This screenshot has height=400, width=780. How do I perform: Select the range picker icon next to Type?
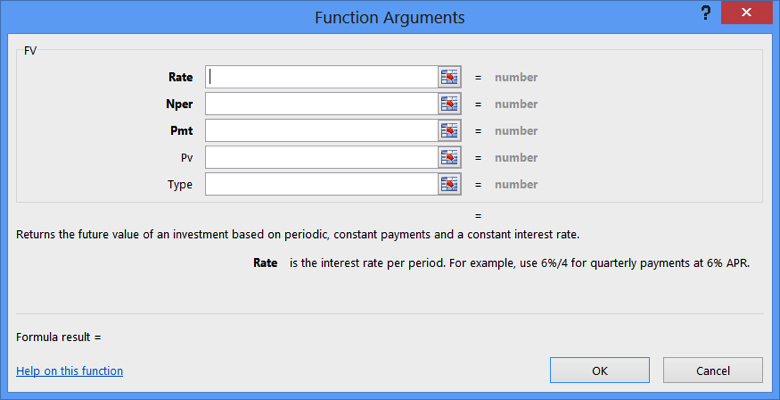click(449, 184)
